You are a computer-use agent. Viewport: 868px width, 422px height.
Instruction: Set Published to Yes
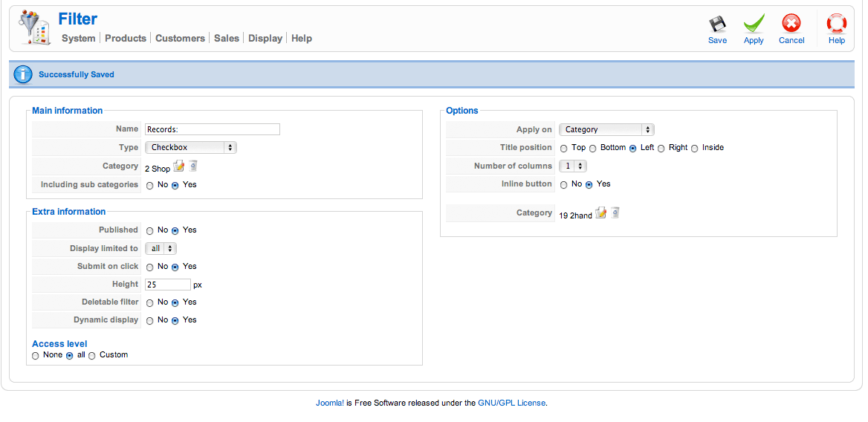[x=175, y=231]
